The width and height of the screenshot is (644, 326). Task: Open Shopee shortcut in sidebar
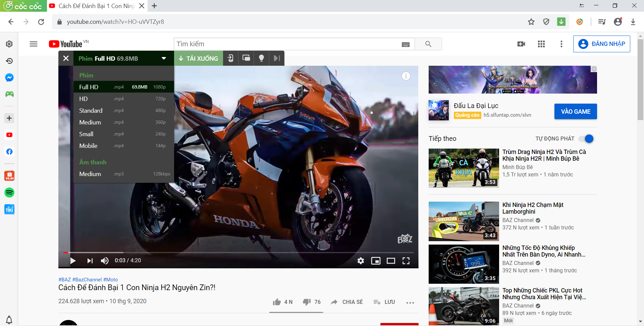pyautogui.click(x=9, y=176)
